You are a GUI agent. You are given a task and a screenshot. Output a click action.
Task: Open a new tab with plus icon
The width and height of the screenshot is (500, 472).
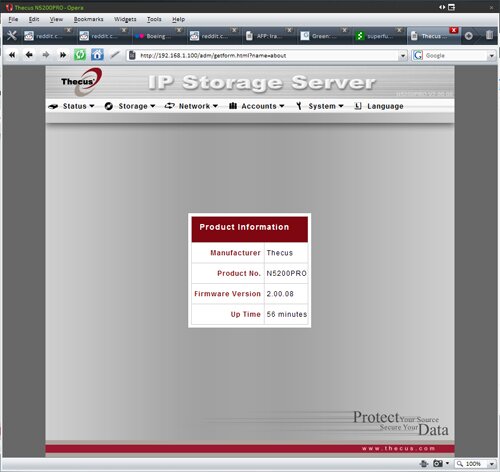click(469, 36)
